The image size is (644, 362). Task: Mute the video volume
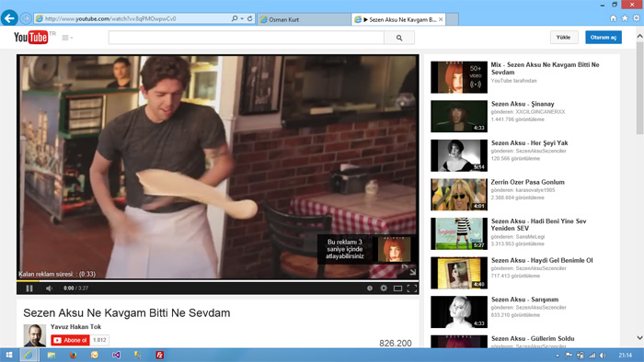tap(49, 288)
